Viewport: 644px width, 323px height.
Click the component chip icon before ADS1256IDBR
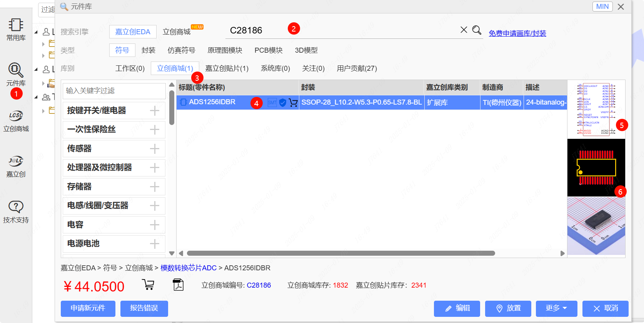coord(183,102)
